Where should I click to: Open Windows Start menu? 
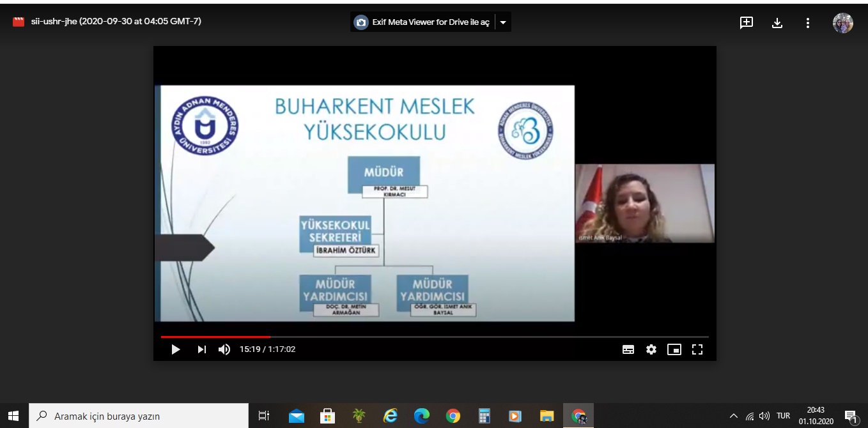[13, 416]
